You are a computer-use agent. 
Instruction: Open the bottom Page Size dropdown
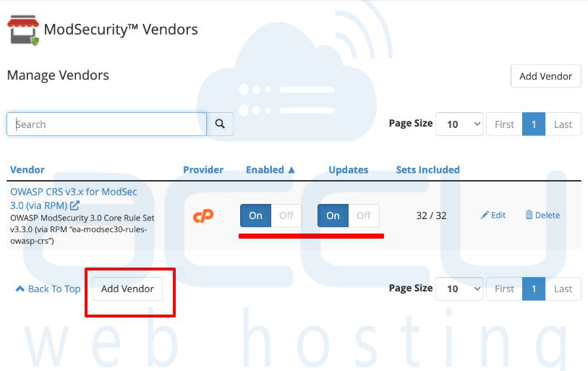point(459,289)
